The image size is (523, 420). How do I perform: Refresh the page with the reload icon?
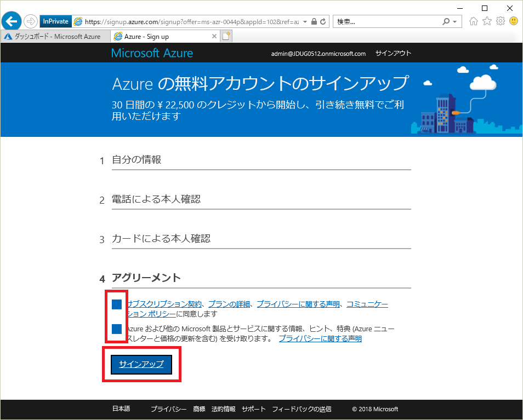[323, 22]
